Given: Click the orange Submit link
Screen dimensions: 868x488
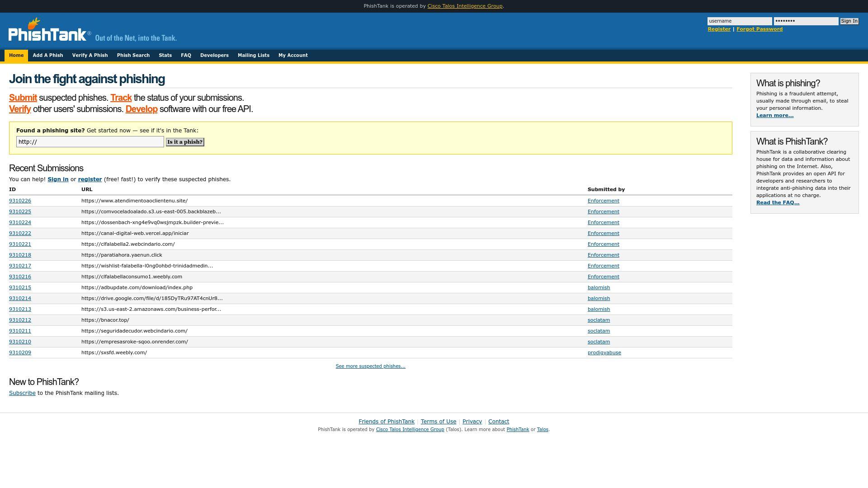Looking at the screenshot, I should click(x=23, y=98).
